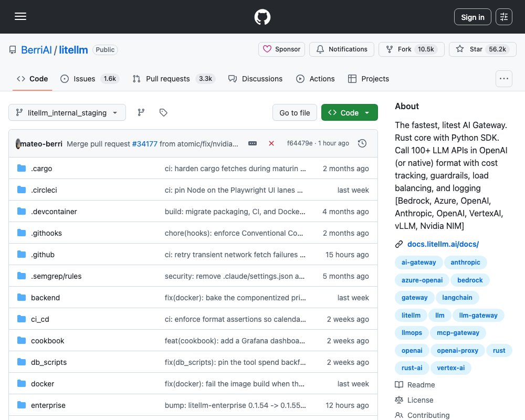
Task: Click mateo-berri avatar image
Action: click(x=18, y=144)
